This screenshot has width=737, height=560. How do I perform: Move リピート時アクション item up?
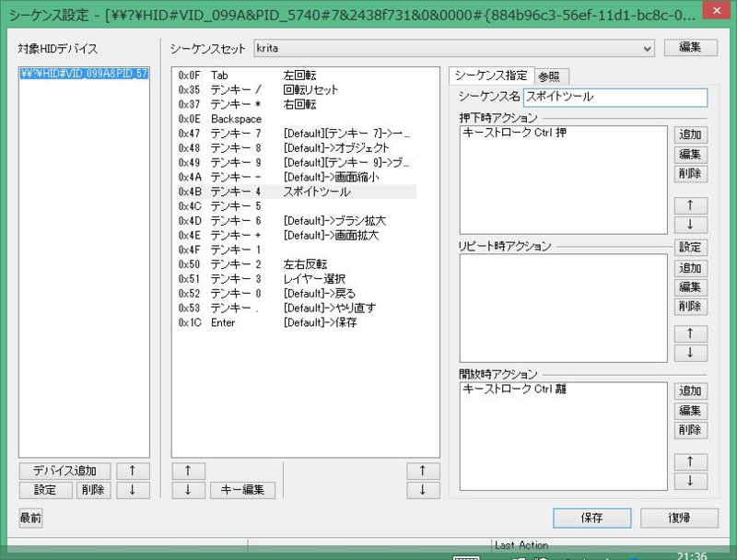[x=690, y=333]
